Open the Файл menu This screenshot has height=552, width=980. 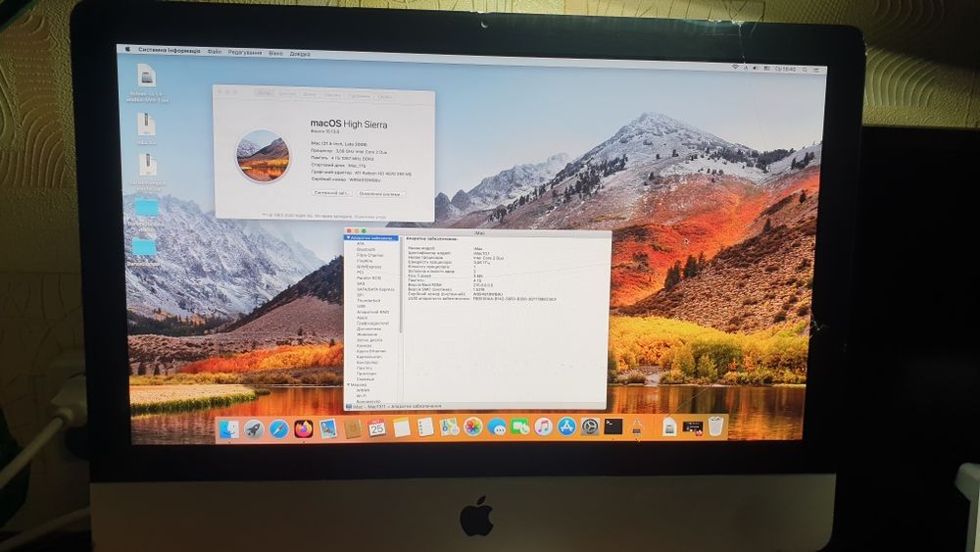[x=215, y=52]
